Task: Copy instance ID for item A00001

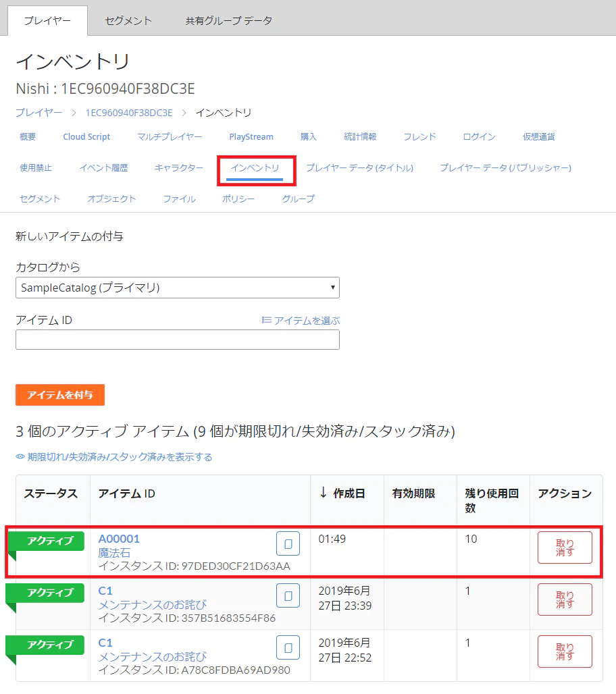Action: [288, 543]
